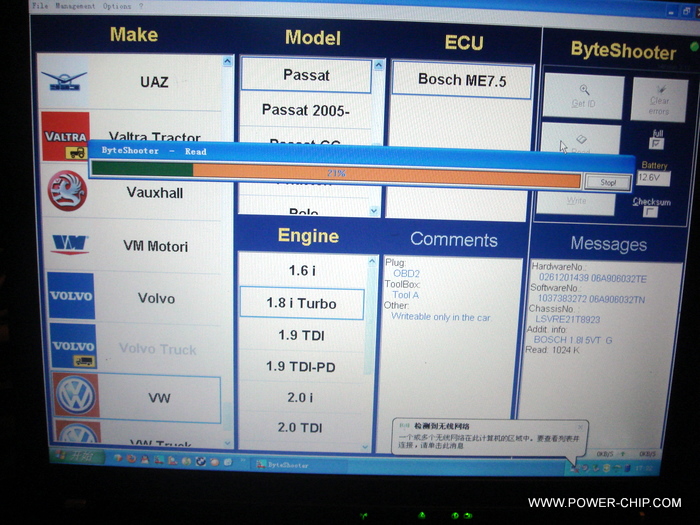Click 'BOSCH 1.8l 5VT G' info

click(573, 340)
